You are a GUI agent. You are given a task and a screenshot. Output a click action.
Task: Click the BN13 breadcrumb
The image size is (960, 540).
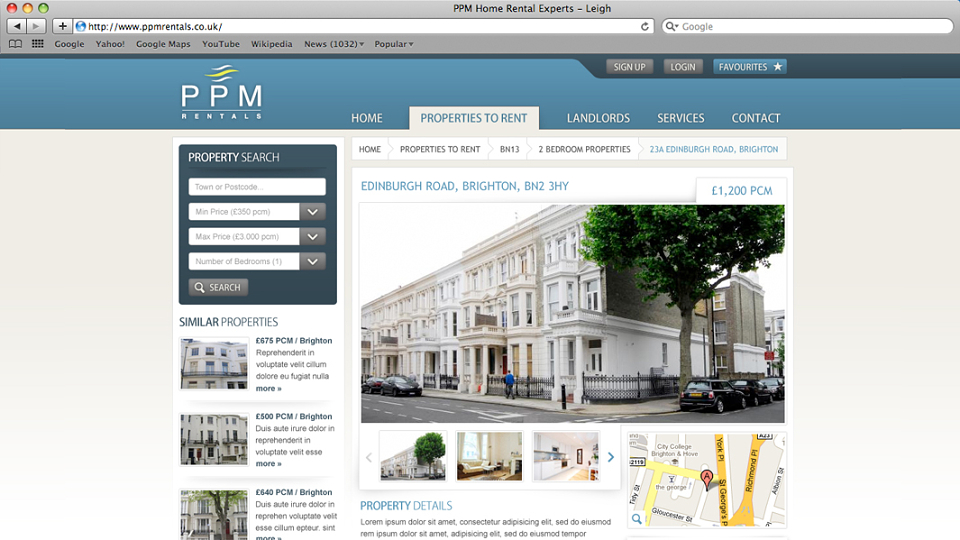[509, 149]
